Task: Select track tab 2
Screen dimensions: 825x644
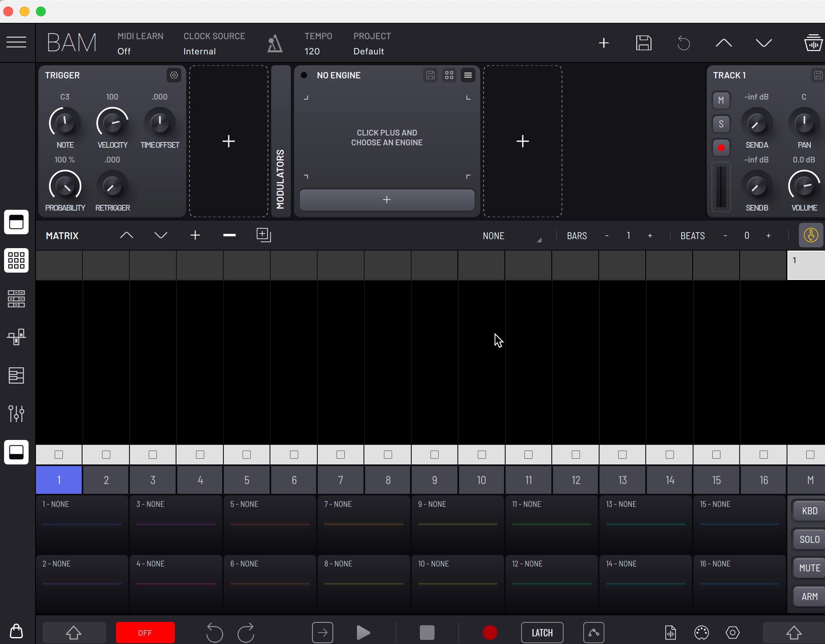Action: pyautogui.click(x=106, y=480)
